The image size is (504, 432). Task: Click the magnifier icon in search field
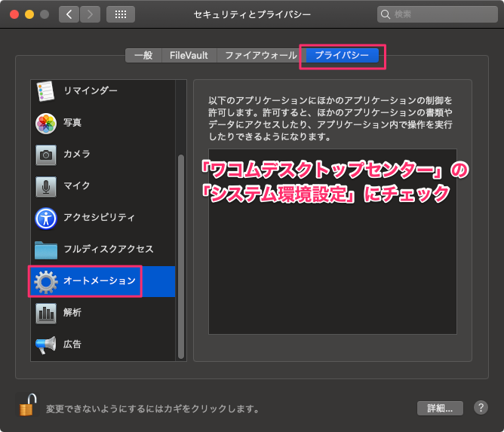(x=386, y=14)
